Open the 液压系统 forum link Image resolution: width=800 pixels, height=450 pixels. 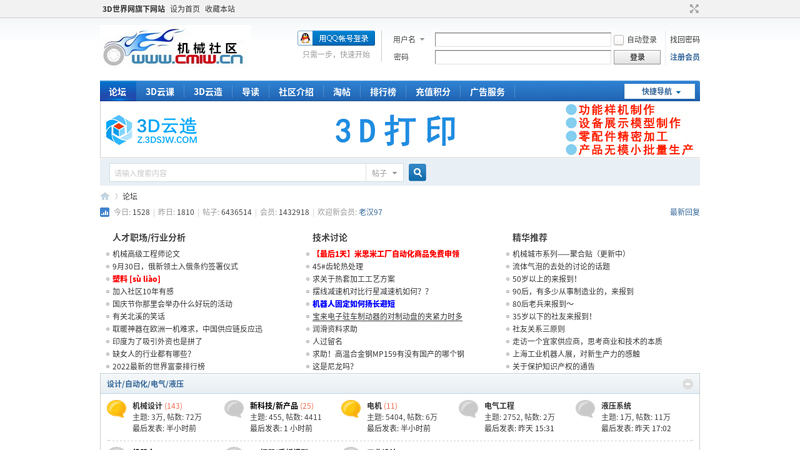point(616,406)
